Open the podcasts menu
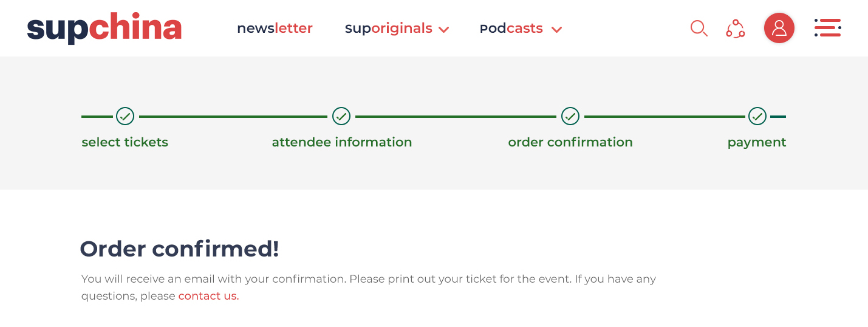This screenshot has width=868, height=327. [x=511, y=29]
